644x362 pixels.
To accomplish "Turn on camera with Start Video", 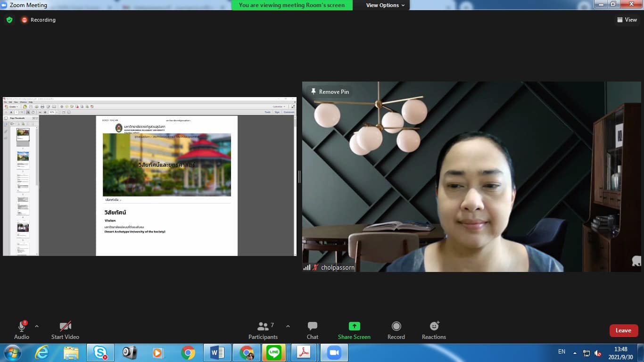I will (65, 326).
